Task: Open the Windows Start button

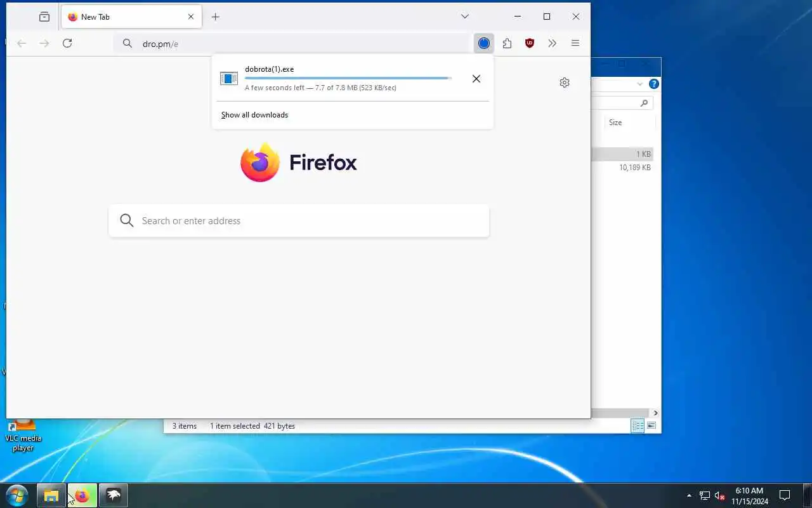Action: click(x=17, y=495)
